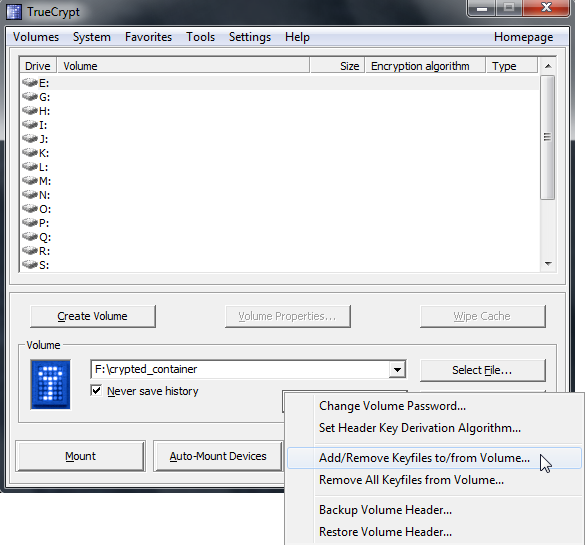Sort by the Size column header
585x545 pixels.
click(337, 66)
